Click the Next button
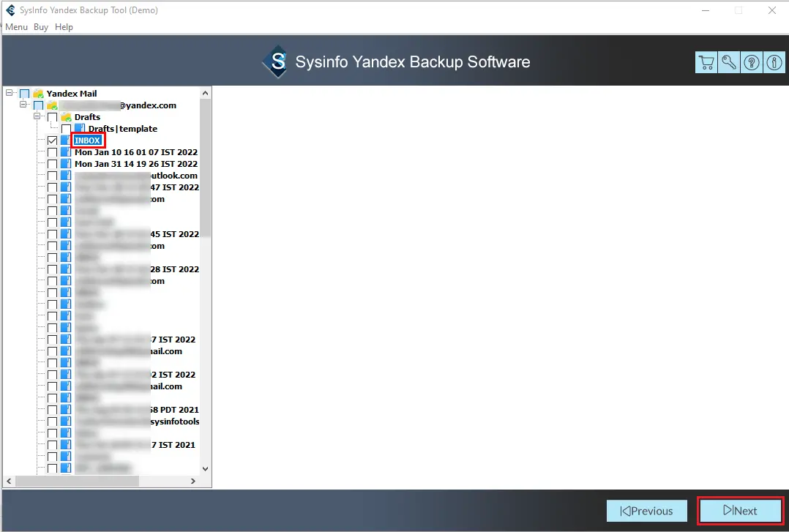This screenshot has height=532, width=789. click(741, 511)
